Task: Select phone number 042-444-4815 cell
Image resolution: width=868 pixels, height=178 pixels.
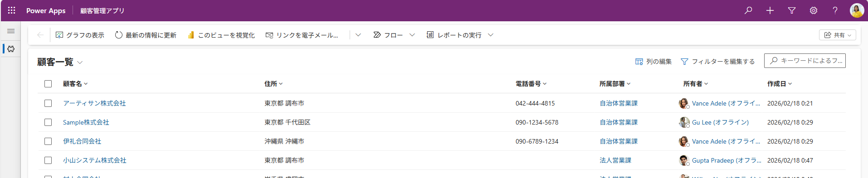Action: [535, 103]
